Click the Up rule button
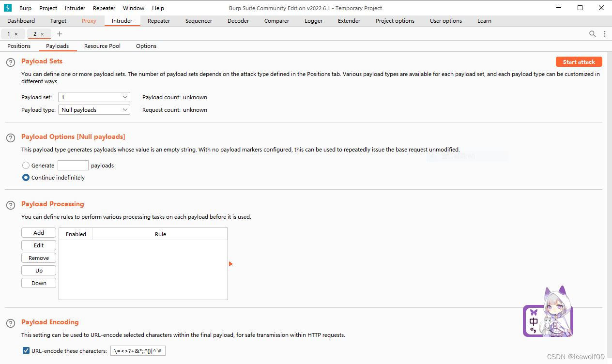Image resolution: width=612 pixels, height=364 pixels. (39, 271)
